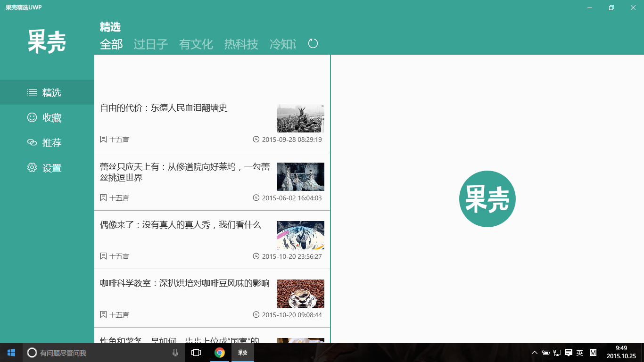Click the Cortana search box 有问题尽管问我
The width and height of the screenshot is (644, 362).
coord(104,353)
